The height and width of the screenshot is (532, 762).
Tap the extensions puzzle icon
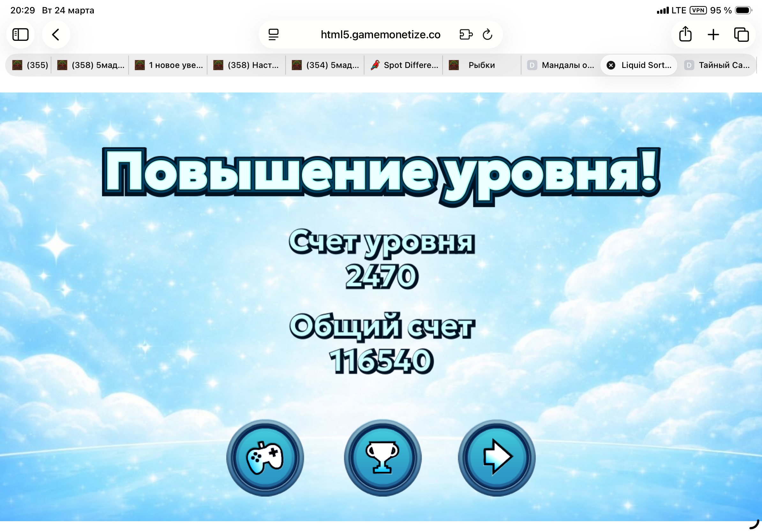click(466, 34)
